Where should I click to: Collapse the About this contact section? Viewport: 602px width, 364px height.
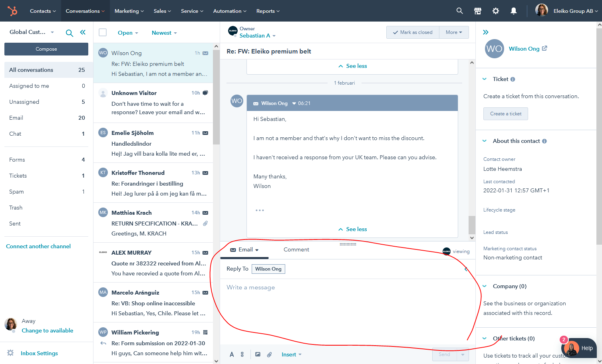pyautogui.click(x=485, y=141)
